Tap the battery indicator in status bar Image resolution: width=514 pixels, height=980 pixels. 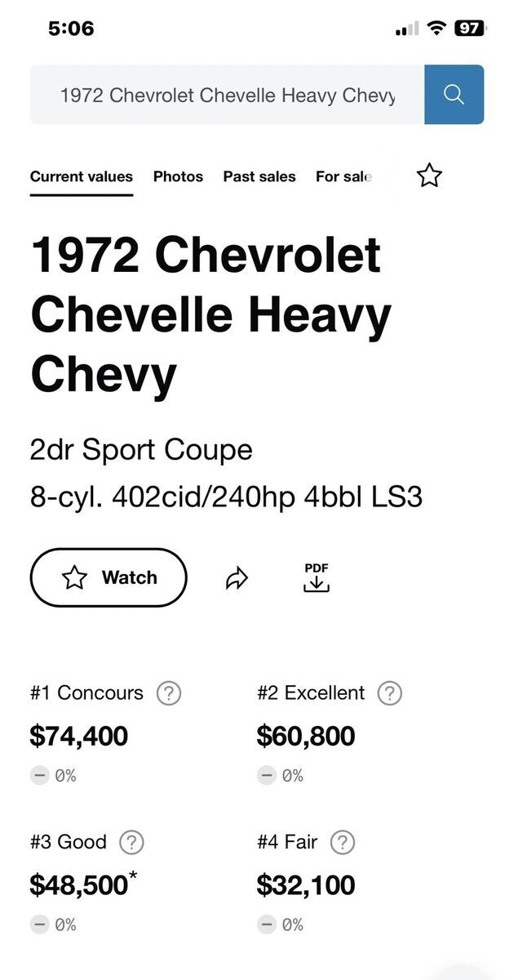[x=469, y=29]
